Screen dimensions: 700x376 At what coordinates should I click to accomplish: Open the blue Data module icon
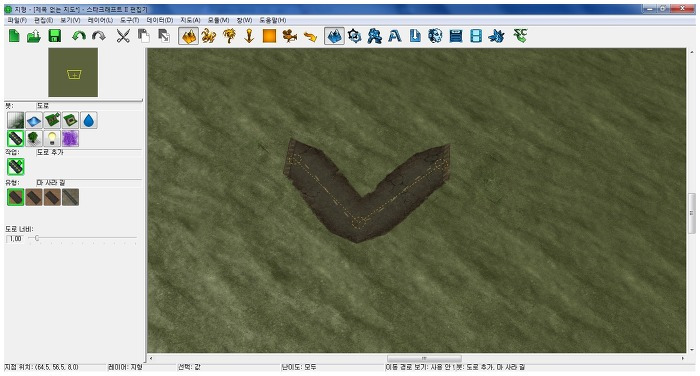pos(375,36)
